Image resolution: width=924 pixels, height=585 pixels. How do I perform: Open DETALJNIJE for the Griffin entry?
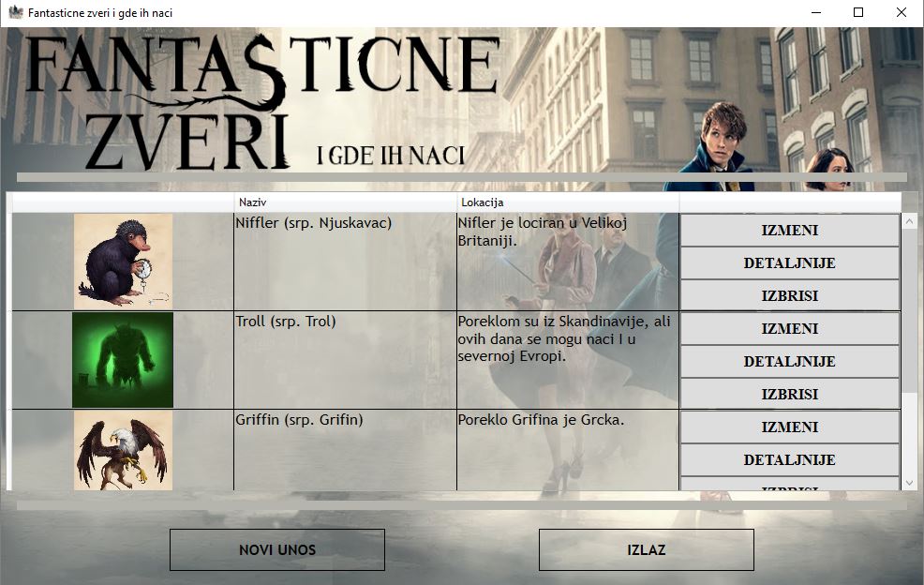pyautogui.click(x=790, y=460)
